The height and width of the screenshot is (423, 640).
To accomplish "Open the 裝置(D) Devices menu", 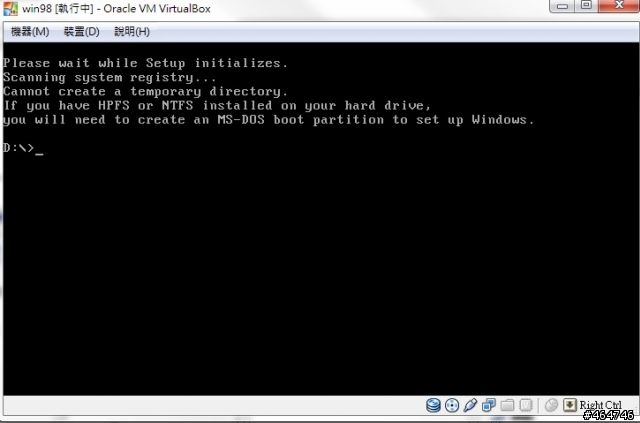I will coord(82,31).
